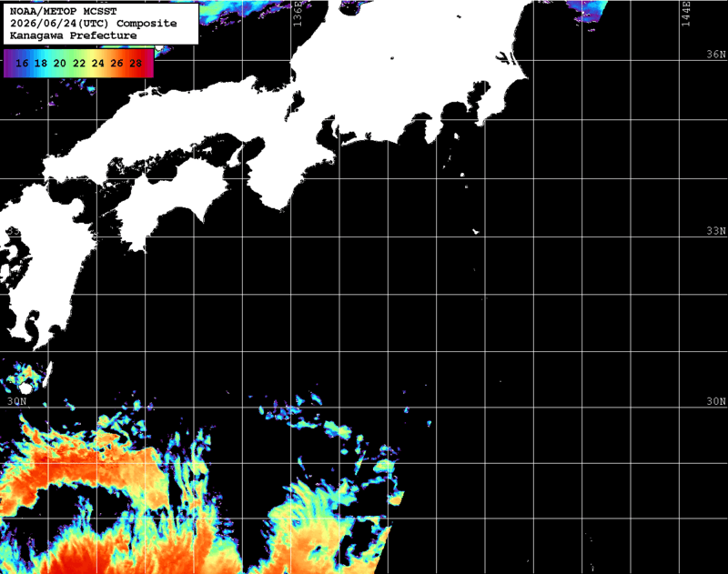
Task: Click the "30N" latitude label at right edge
Action: click(716, 401)
